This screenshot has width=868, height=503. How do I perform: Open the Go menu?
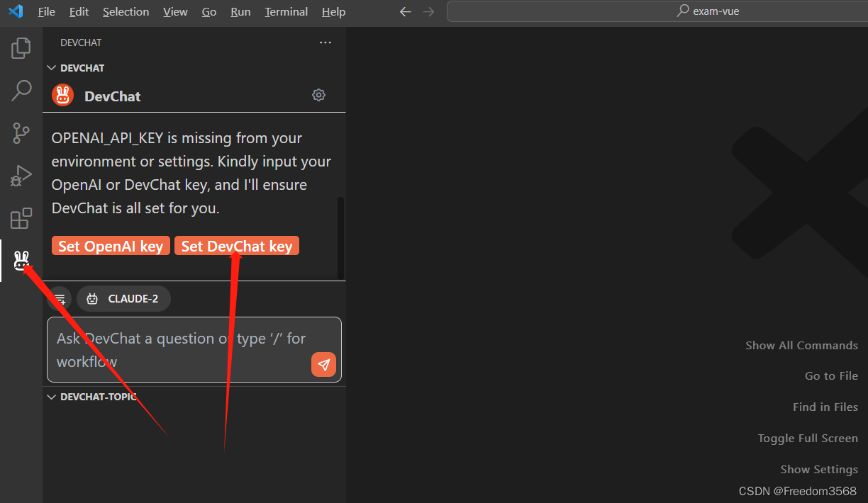pos(209,11)
